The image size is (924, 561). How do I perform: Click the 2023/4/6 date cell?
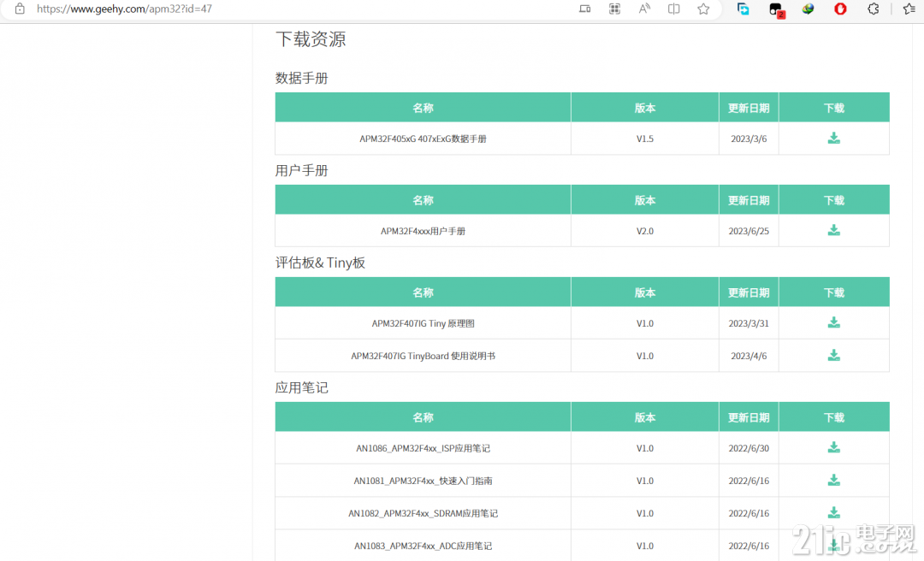[749, 356]
